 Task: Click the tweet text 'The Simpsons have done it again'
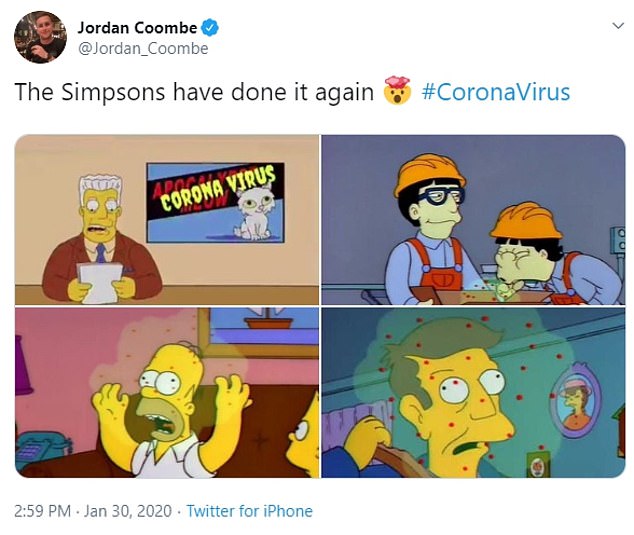[194, 92]
